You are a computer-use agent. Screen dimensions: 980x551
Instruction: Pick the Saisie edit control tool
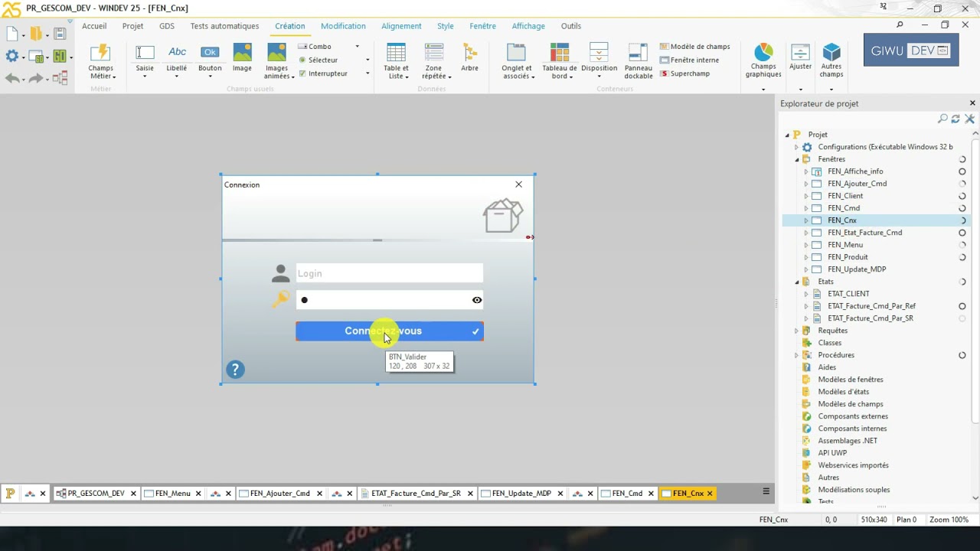(x=145, y=59)
